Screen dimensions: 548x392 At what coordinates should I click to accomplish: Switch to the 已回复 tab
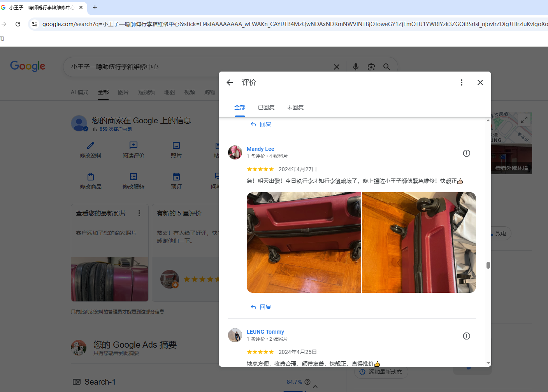pos(266,107)
